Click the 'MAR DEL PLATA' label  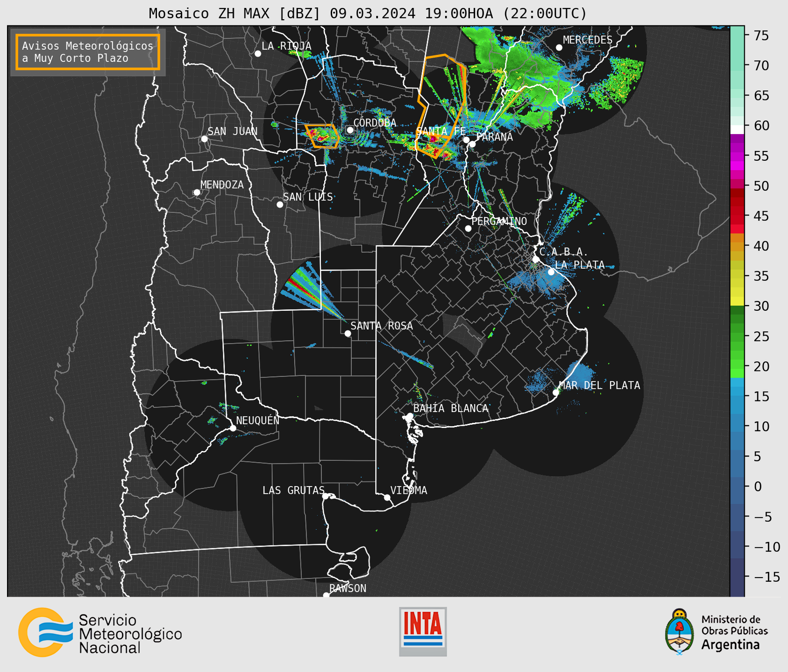(x=599, y=385)
